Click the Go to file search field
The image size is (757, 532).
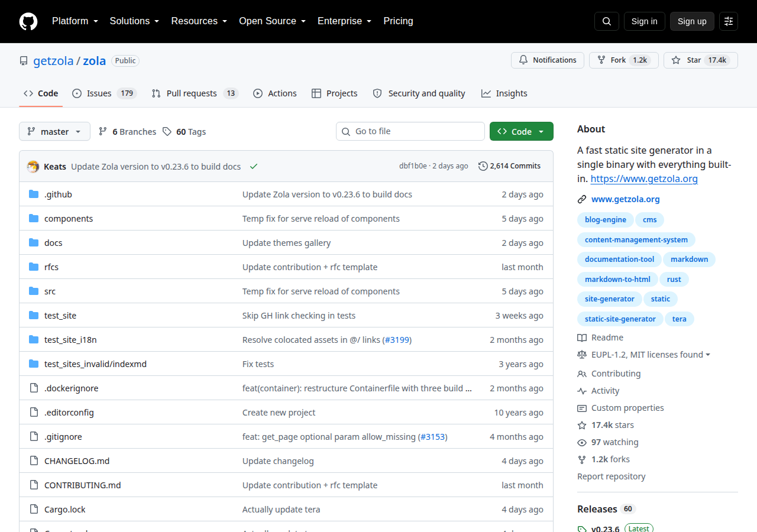point(410,131)
